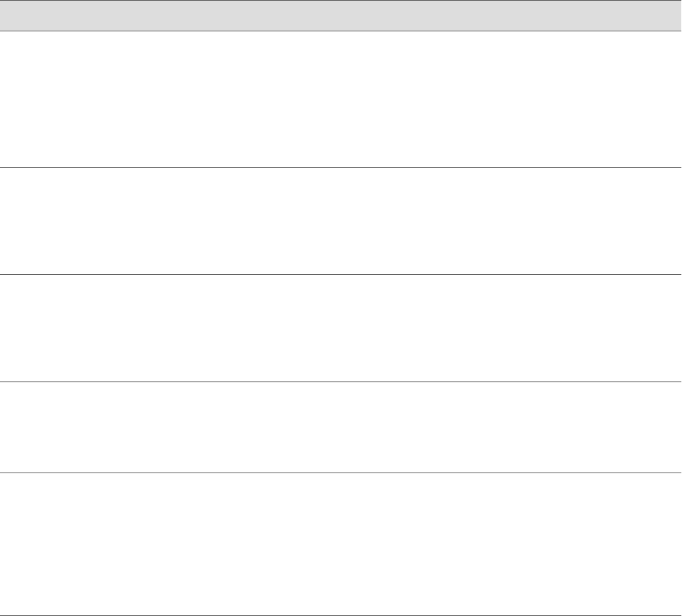
Task: Click the bottom border line of the table
Action: 341,615
